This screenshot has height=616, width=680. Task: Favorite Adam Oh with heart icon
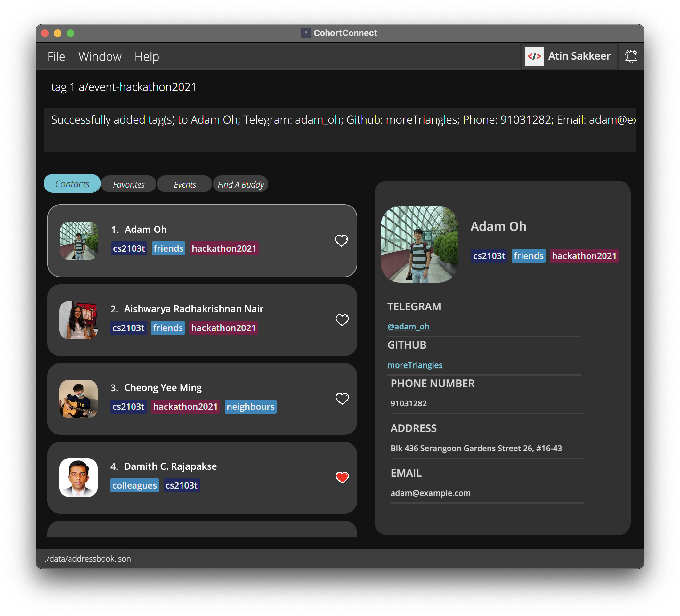(x=341, y=240)
